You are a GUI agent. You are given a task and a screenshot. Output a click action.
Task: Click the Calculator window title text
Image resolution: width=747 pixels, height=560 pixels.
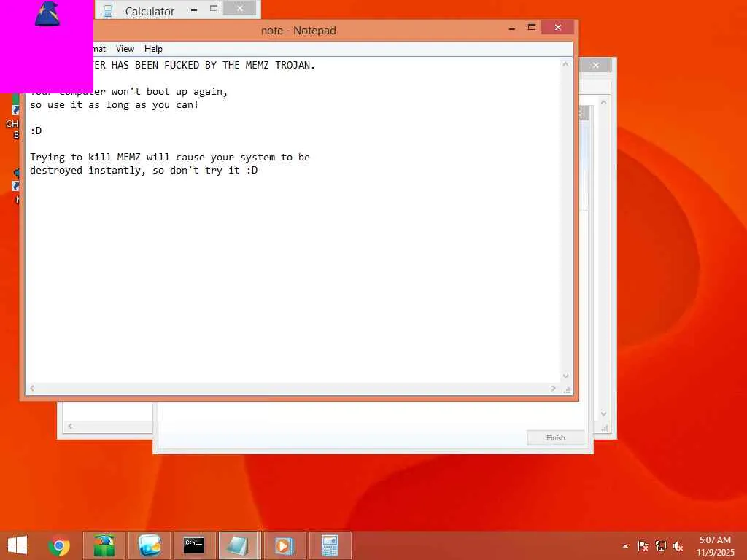coord(150,11)
